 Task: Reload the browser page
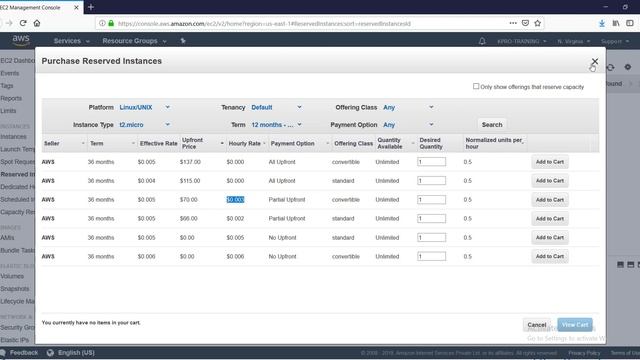tap(23, 23)
